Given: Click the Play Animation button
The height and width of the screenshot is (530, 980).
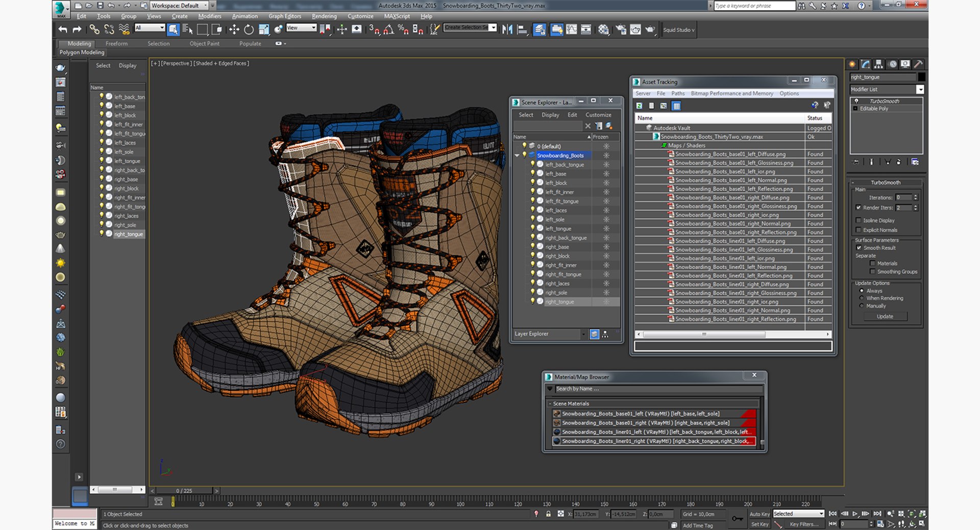Looking at the screenshot, I should pos(855,514).
